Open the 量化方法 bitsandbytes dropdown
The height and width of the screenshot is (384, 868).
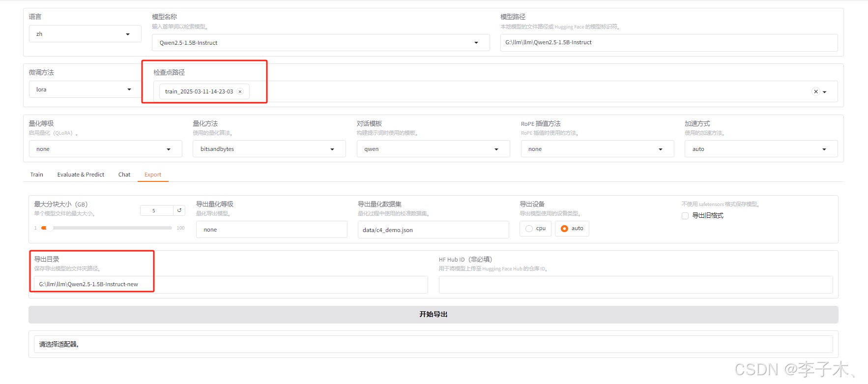pos(269,149)
